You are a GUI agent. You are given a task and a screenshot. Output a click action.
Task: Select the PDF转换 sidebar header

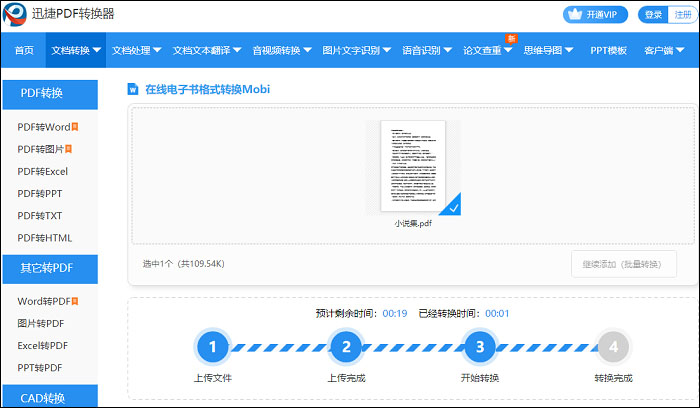click(x=50, y=94)
